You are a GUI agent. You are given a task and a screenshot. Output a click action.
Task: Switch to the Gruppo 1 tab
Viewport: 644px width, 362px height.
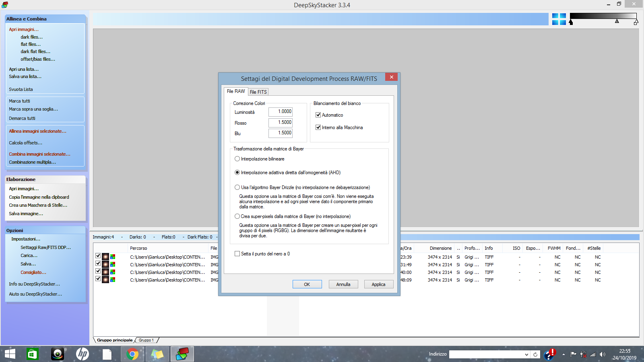coord(146,340)
